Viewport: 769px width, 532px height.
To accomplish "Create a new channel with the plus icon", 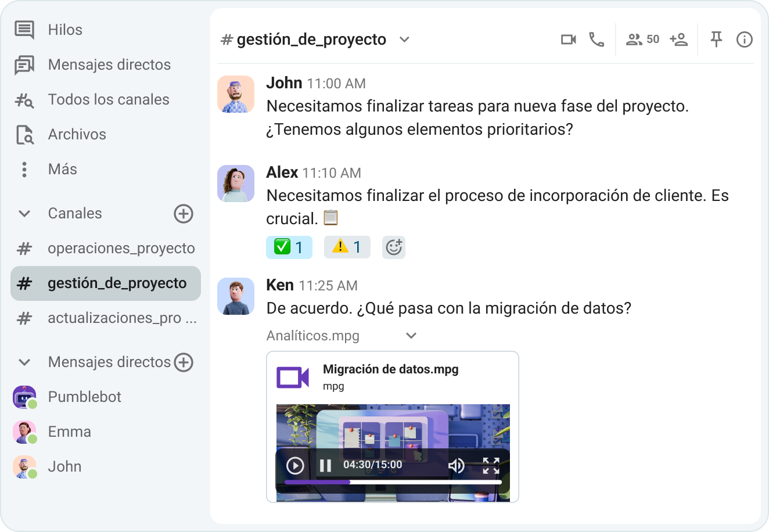I will (184, 214).
